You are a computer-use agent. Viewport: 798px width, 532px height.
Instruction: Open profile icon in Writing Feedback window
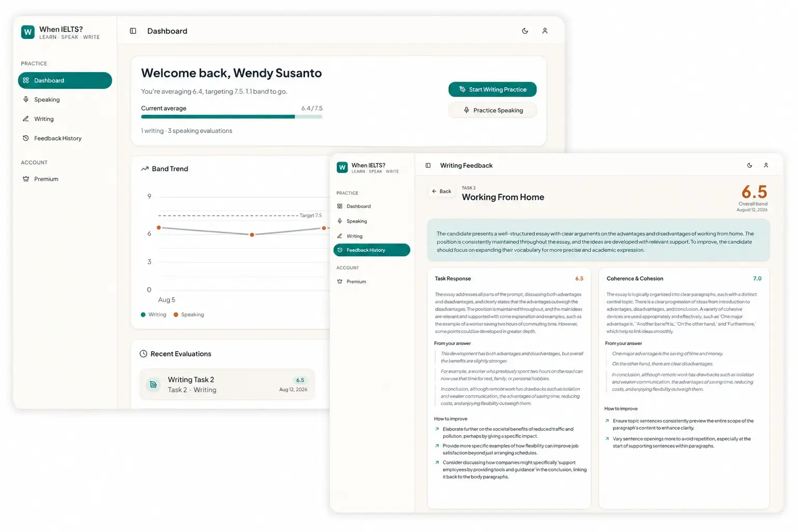766,166
